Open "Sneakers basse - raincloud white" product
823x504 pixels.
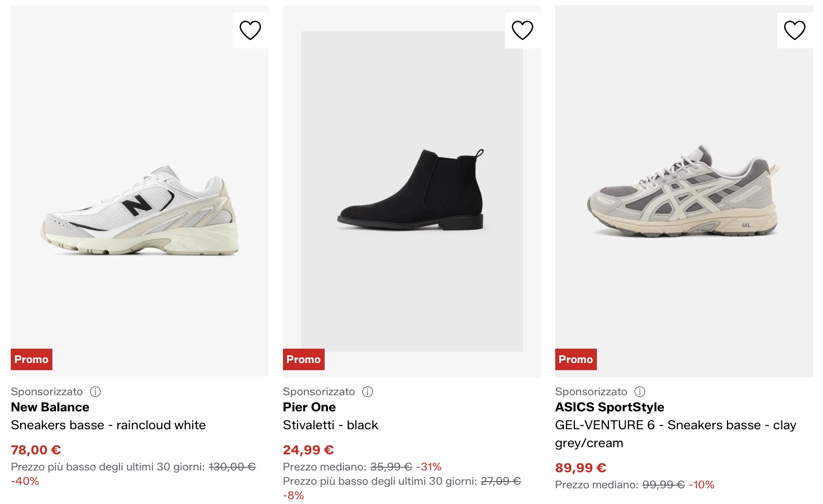pyautogui.click(x=108, y=425)
